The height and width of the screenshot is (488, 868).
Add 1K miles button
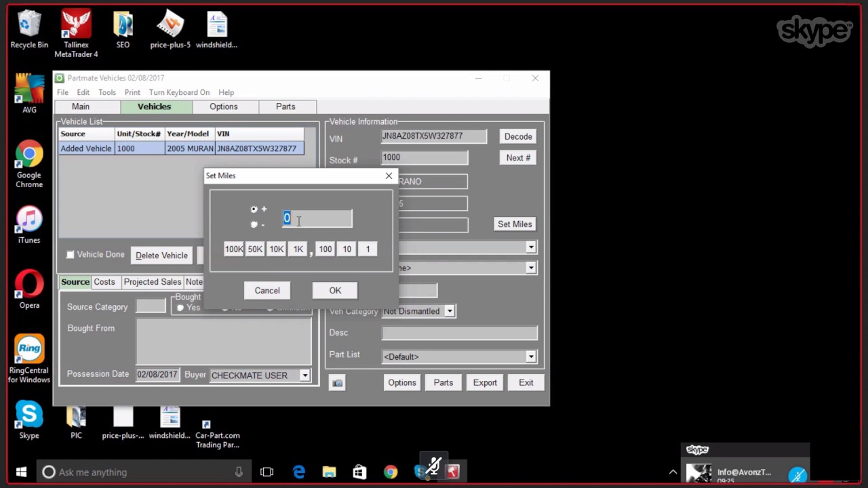(x=298, y=249)
